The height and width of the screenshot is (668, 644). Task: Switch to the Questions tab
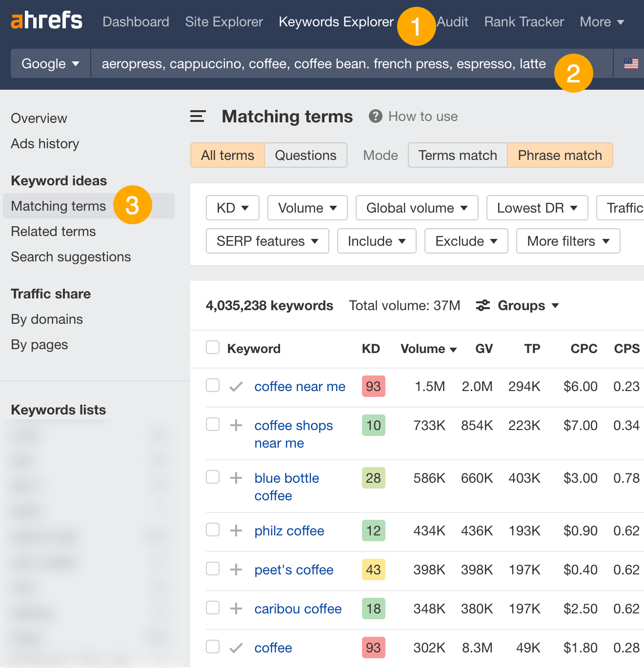click(305, 156)
